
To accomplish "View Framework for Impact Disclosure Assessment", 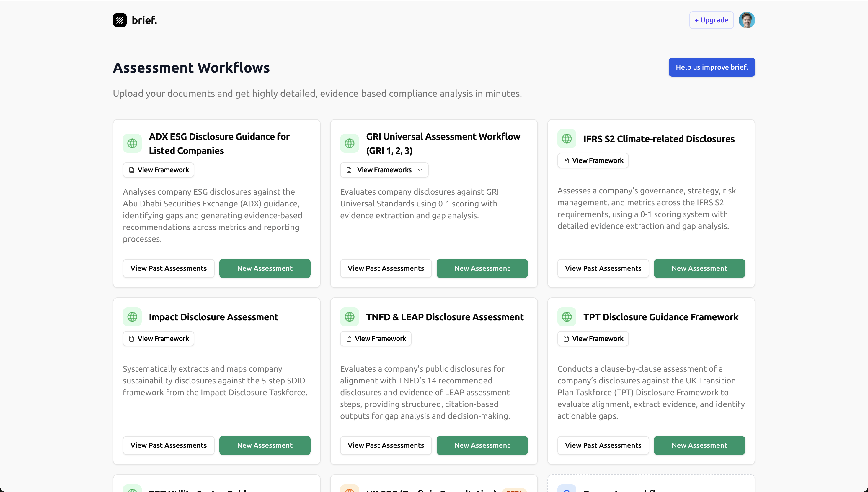I will click(x=158, y=339).
